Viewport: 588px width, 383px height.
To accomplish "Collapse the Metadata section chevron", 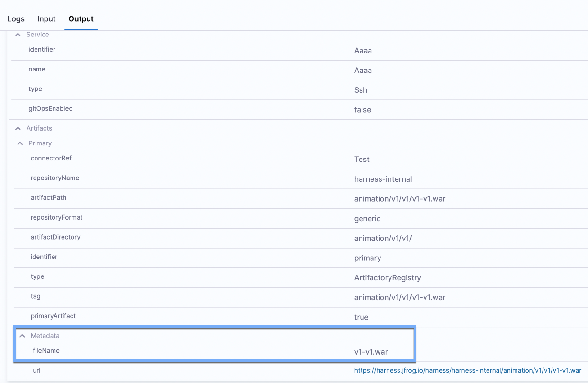I will coord(22,336).
